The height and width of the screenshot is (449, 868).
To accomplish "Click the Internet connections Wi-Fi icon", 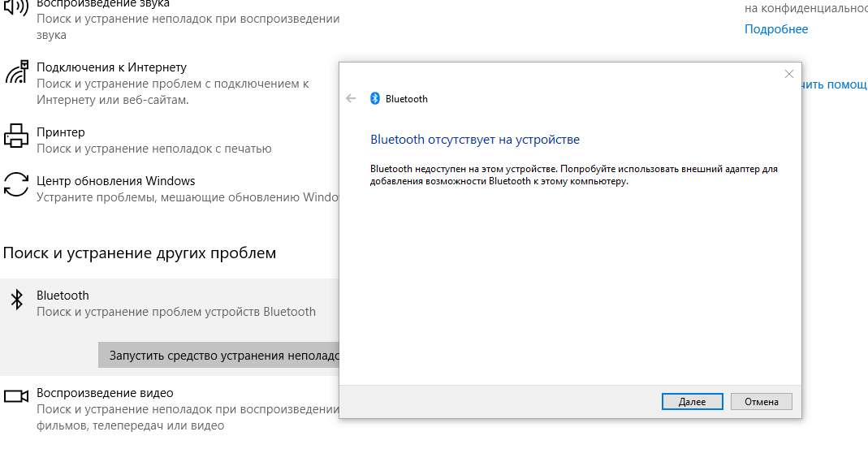I will coord(16,72).
